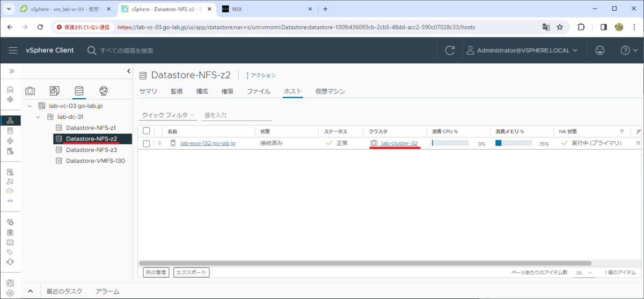Image resolution: width=644 pixels, height=299 pixels.
Task: Toggle the select-all header checkbox
Action: [x=147, y=131]
